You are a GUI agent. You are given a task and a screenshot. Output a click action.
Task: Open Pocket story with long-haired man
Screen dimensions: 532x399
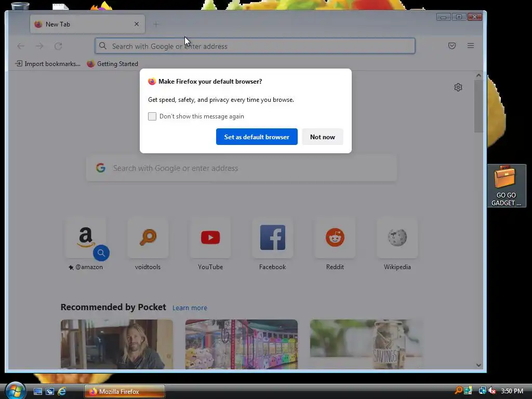tap(117, 344)
